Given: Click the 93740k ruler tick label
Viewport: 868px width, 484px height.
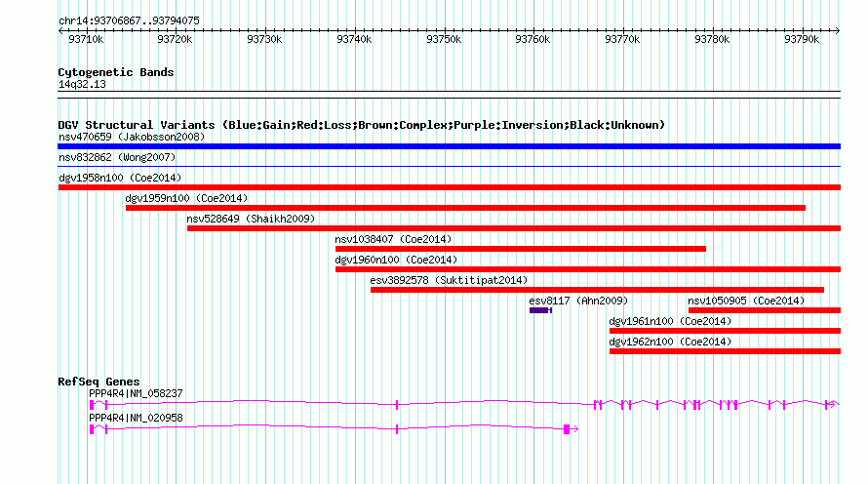Looking at the screenshot, I should [354, 39].
